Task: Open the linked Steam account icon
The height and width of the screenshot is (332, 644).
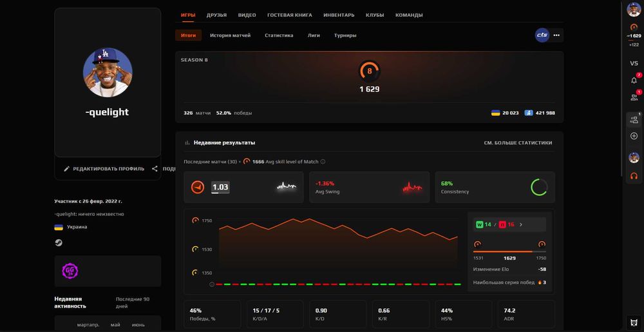Action: 59,243
